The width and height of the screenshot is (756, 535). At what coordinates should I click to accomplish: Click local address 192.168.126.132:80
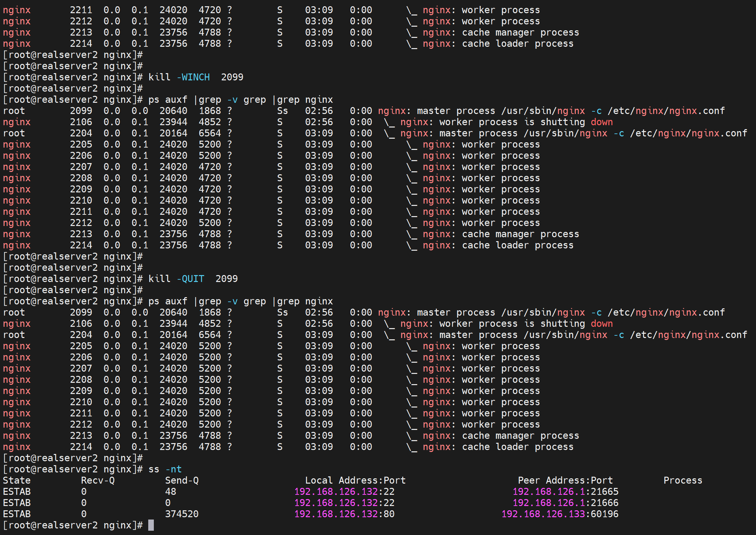[344, 514]
